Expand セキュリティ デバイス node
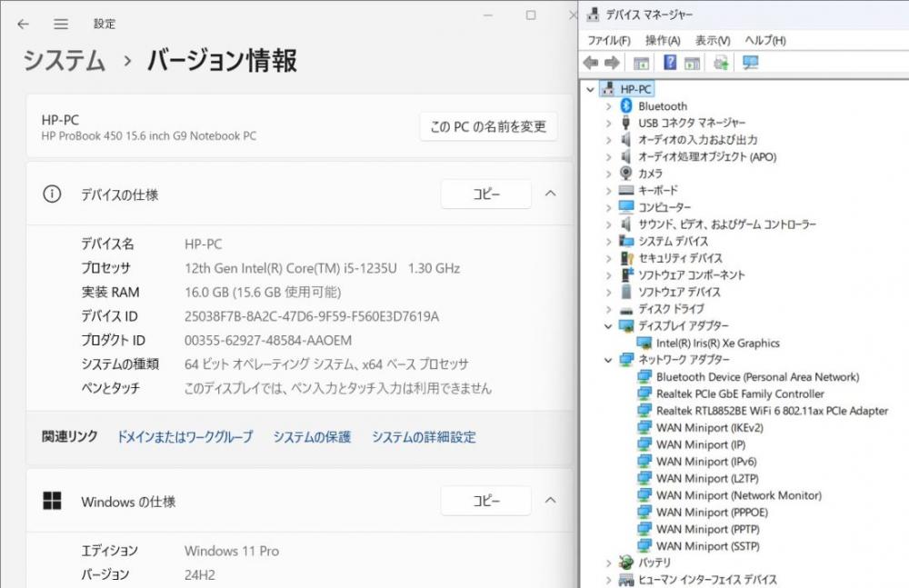The width and height of the screenshot is (909, 588). [x=608, y=258]
